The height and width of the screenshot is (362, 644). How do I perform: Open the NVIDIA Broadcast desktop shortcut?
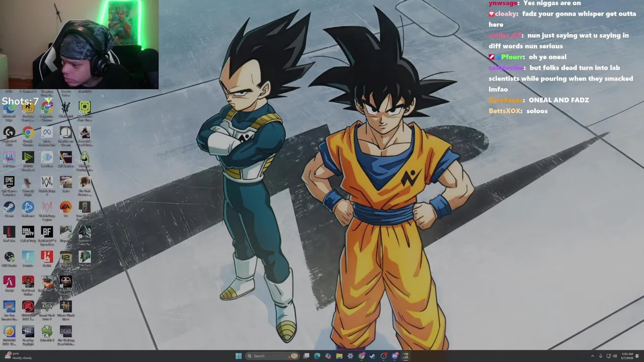28,161
